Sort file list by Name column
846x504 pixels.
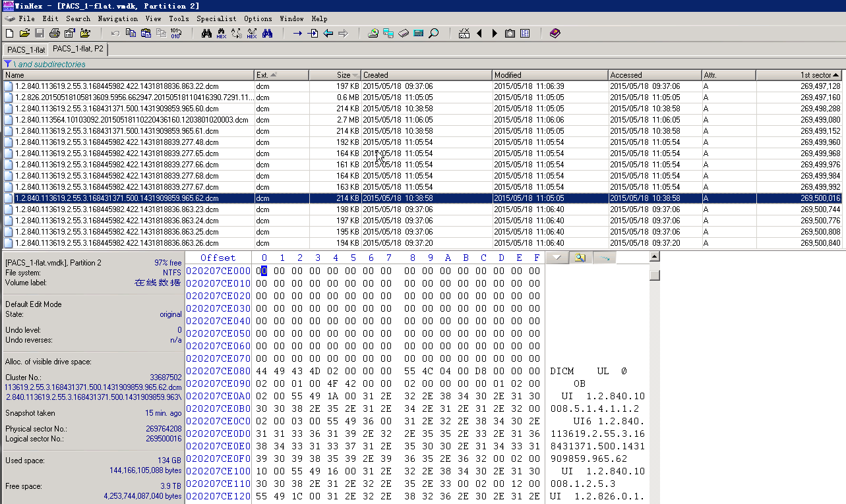coord(127,75)
